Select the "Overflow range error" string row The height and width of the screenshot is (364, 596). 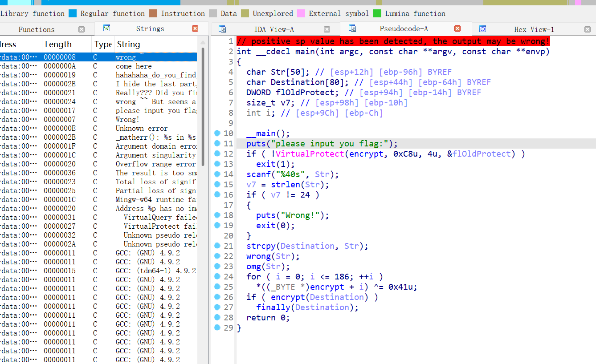point(98,164)
